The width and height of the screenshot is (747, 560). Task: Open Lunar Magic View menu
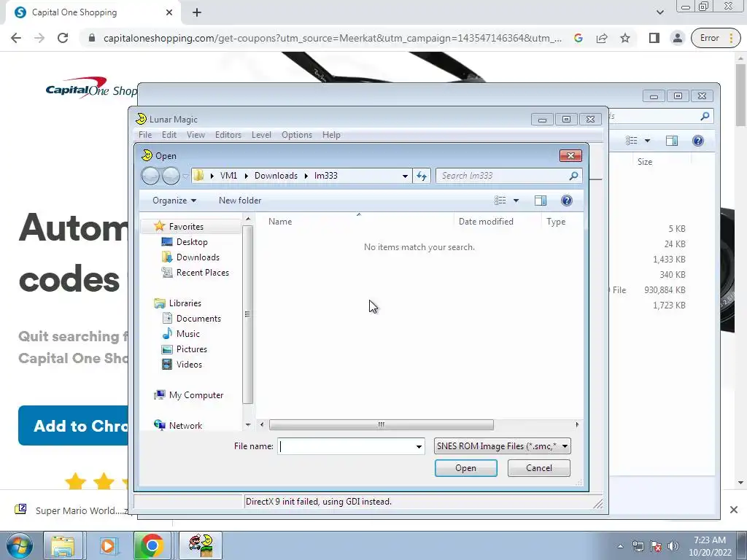(x=196, y=135)
